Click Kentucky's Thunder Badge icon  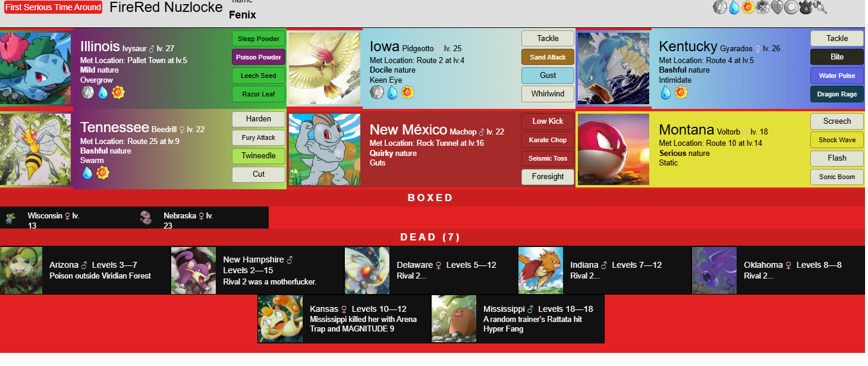coord(681,92)
